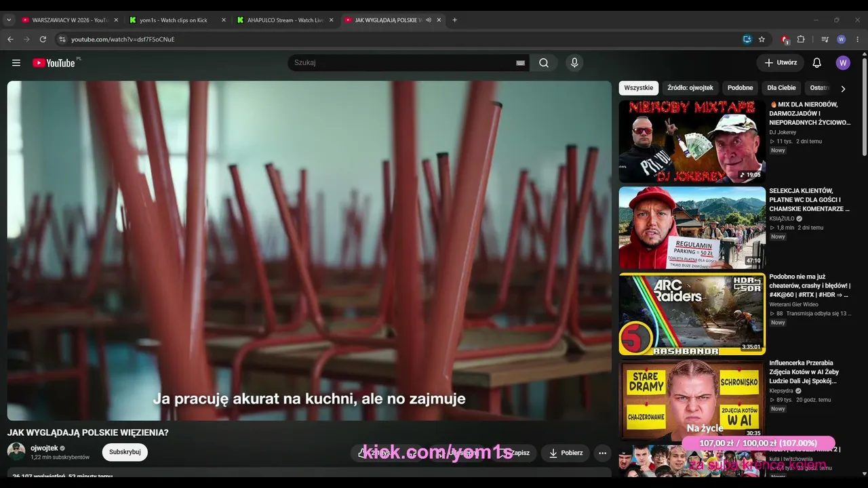Click the Utwórz create button
The image size is (868, 488).
(781, 63)
